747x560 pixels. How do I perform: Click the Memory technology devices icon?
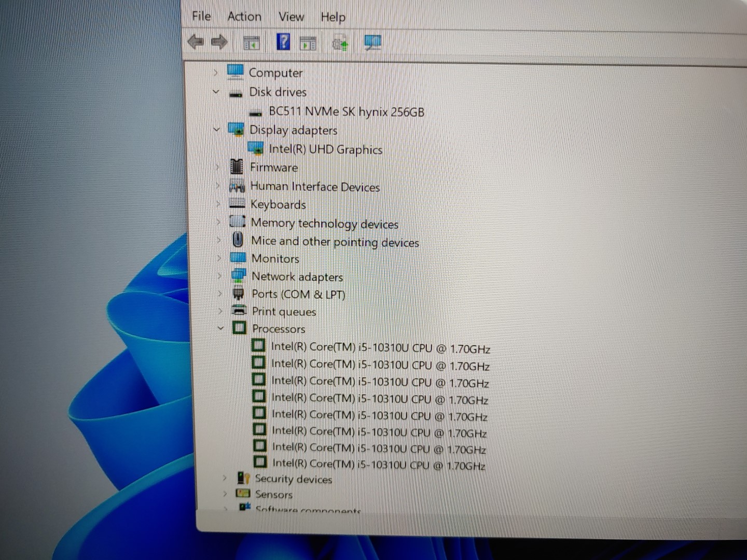pyautogui.click(x=238, y=221)
